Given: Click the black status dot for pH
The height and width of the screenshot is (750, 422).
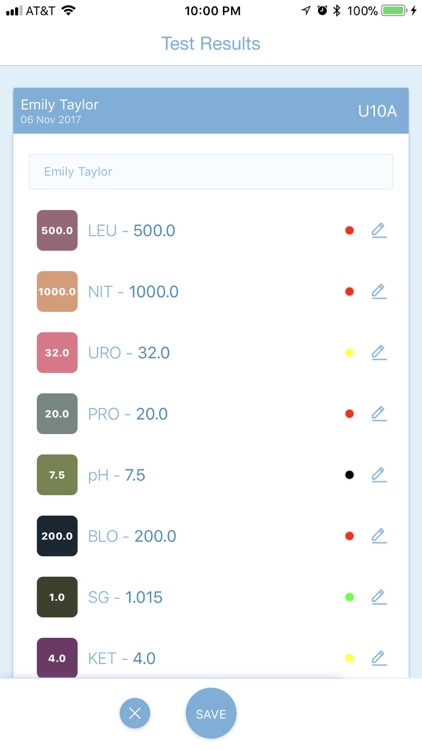Looking at the screenshot, I should point(350,475).
